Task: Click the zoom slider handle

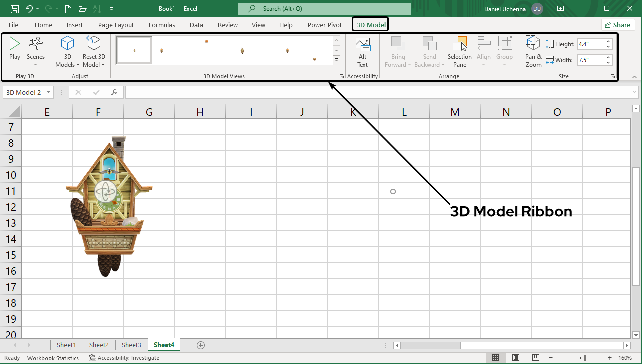Action: pos(584,358)
